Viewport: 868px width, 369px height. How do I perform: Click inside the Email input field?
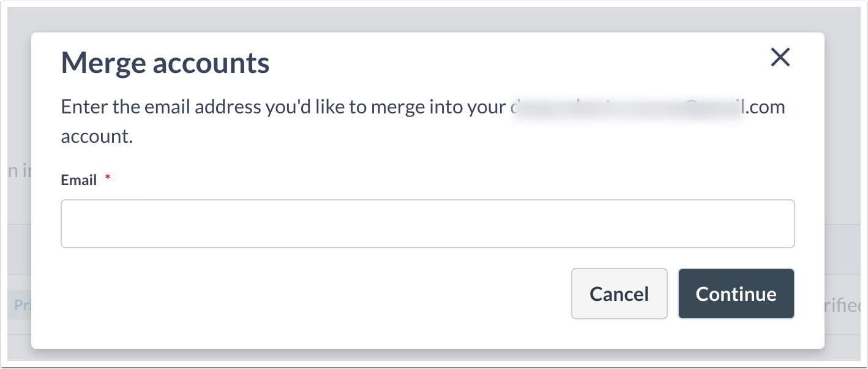click(427, 223)
